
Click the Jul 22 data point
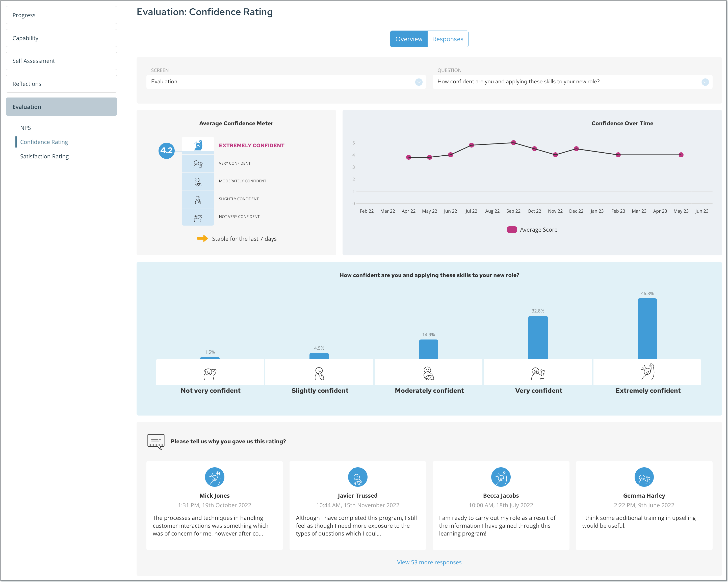click(x=471, y=145)
